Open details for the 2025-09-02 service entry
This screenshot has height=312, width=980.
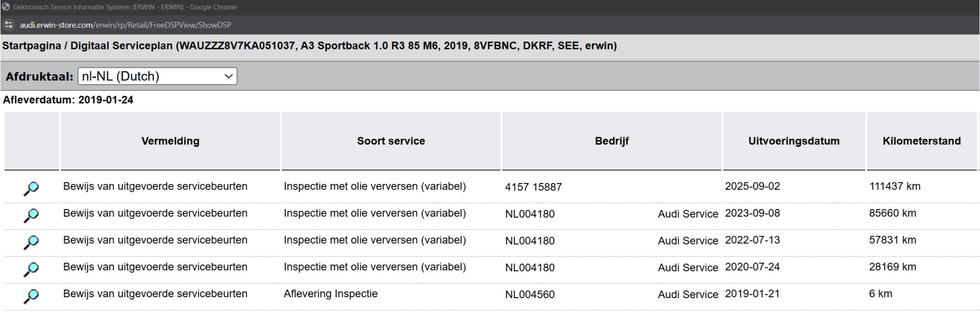click(x=31, y=189)
